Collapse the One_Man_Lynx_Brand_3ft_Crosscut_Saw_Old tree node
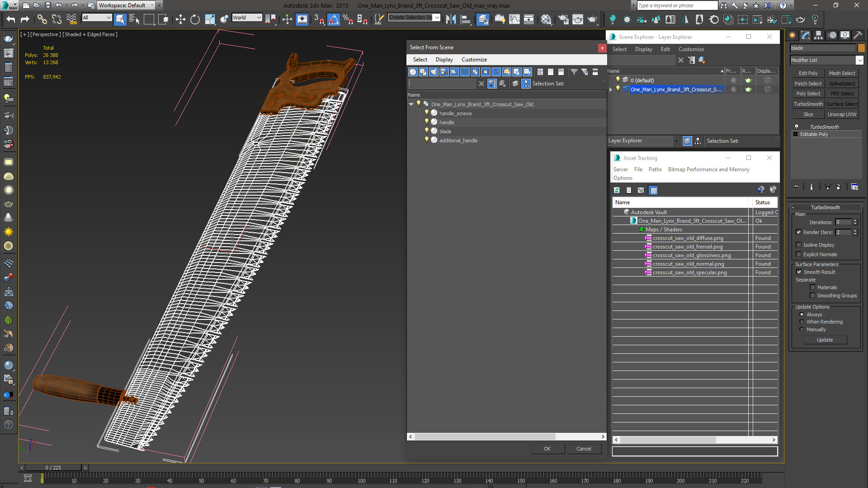 coord(411,104)
